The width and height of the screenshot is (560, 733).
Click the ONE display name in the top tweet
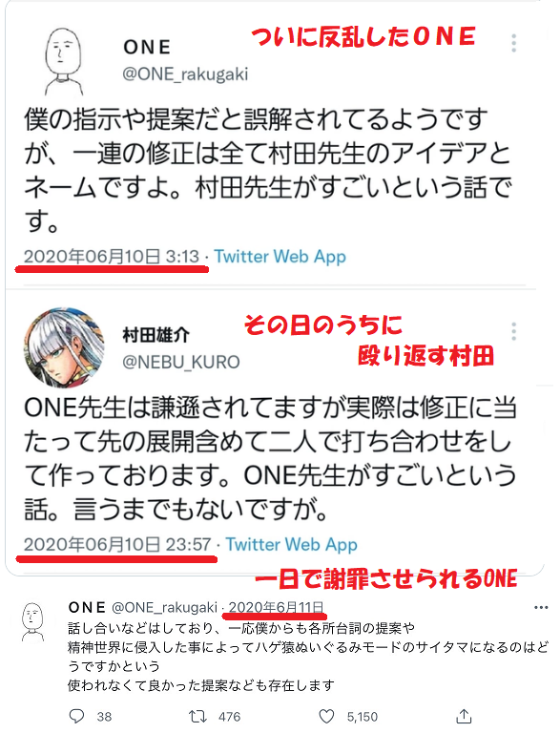[147, 47]
